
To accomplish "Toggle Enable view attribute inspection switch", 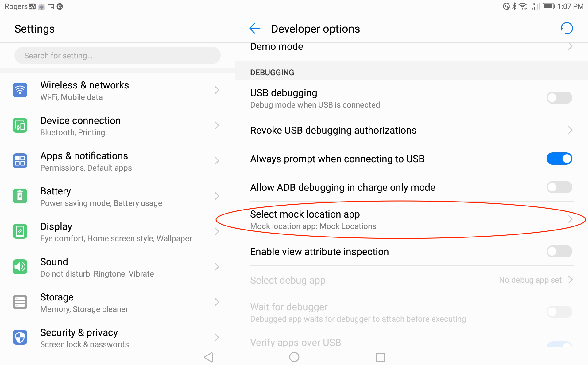I will coord(559,251).
